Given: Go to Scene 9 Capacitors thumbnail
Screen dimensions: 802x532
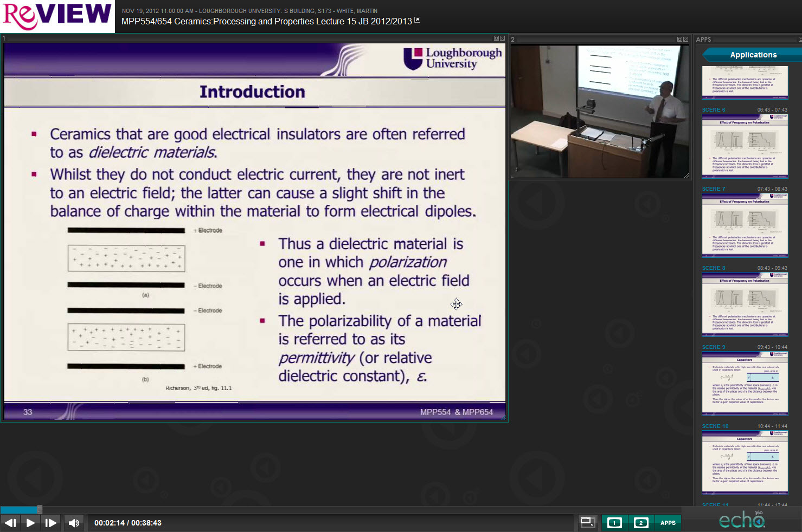Looking at the screenshot, I should pyautogui.click(x=745, y=383).
